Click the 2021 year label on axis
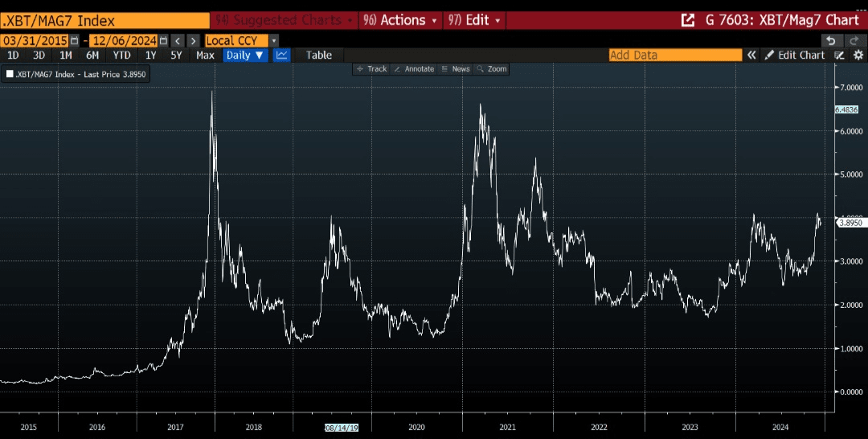868x439 pixels. (x=508, y=428)
